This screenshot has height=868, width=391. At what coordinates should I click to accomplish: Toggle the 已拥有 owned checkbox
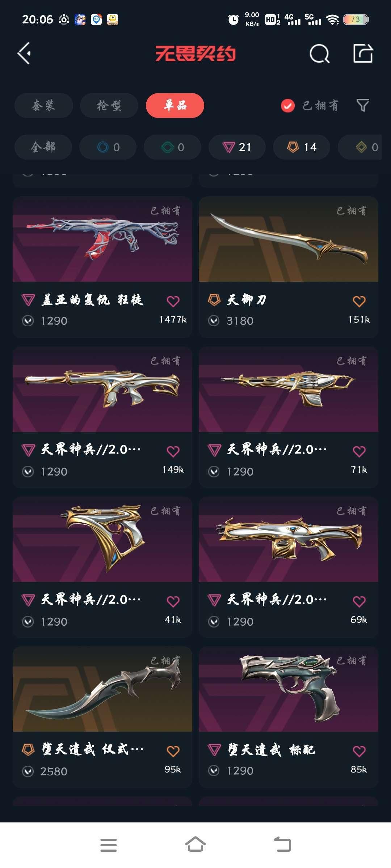click(288, 106)
